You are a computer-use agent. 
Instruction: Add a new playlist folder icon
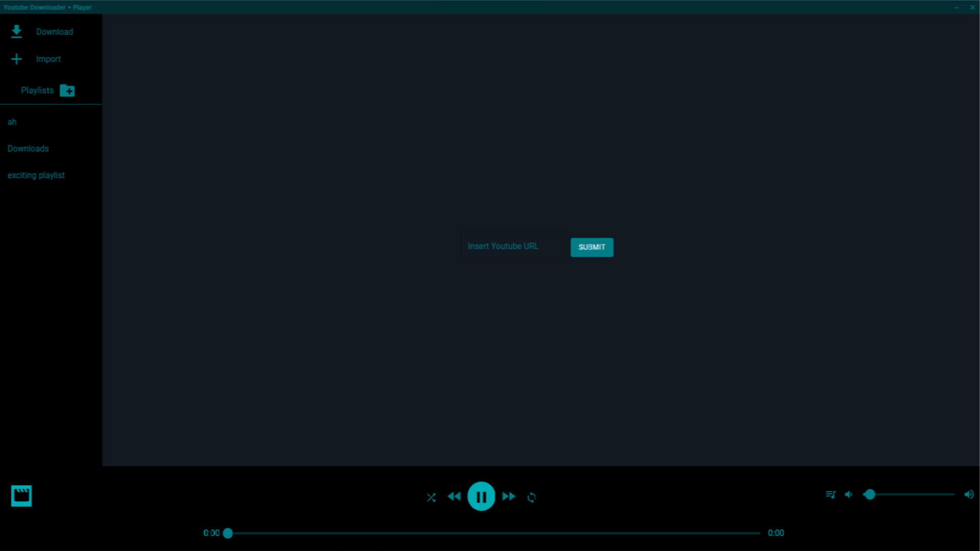(67, 91)
